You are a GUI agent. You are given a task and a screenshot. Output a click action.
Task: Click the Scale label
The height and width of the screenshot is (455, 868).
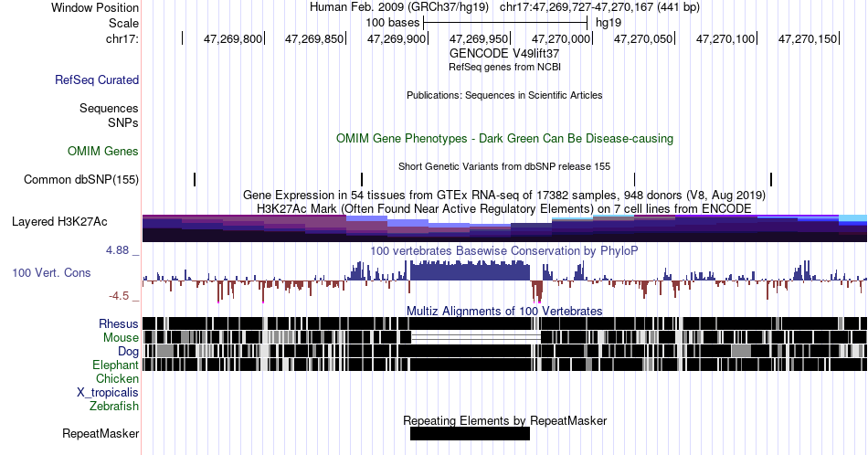click(124, 23)
